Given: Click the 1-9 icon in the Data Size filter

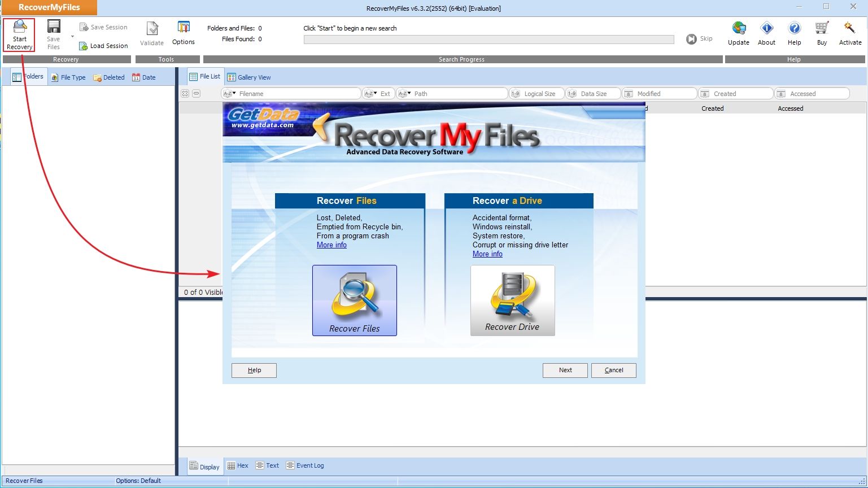Looking at the screenshot, I should (x=572, y=94).
